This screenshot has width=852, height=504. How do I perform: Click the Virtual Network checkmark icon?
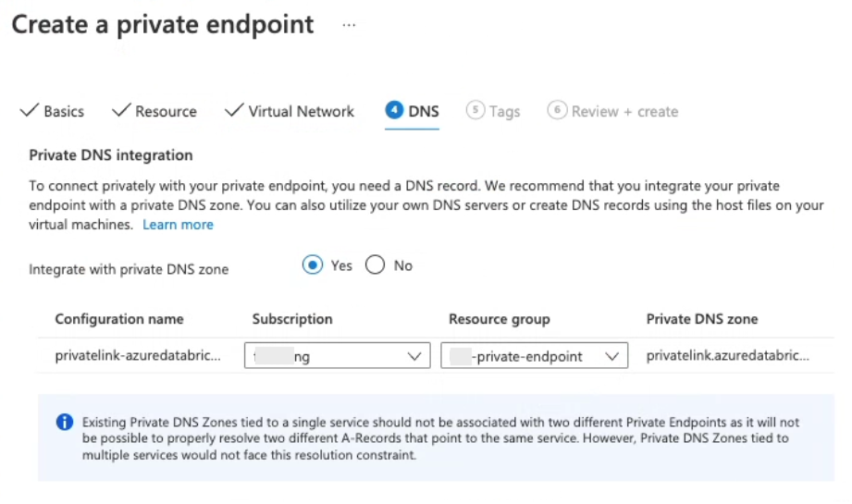click(x=234, y=111)
